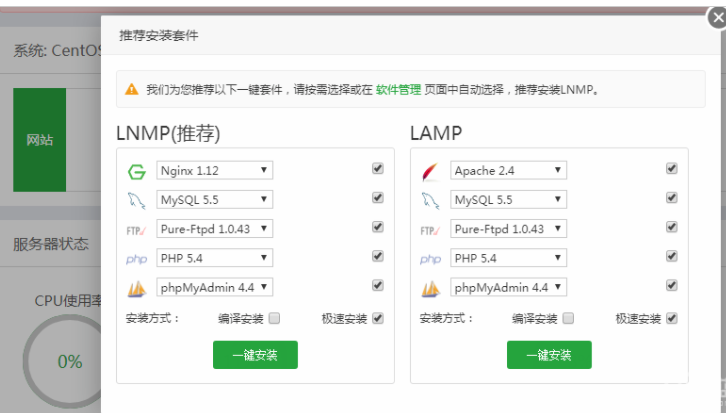Click the 安装方式 label under LAMP
Image resolution: width=726 pixels, height=413 pixels.
click(x=446, y=318)
